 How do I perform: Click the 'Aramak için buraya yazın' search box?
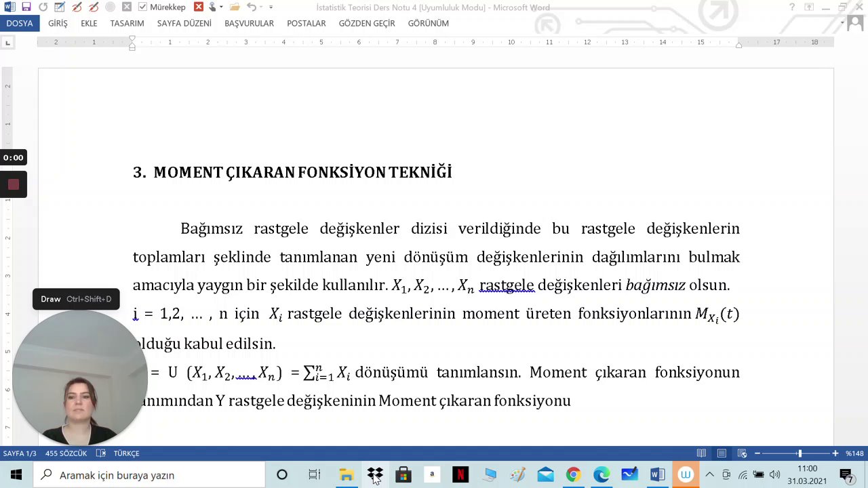click(x=149, y=475)
